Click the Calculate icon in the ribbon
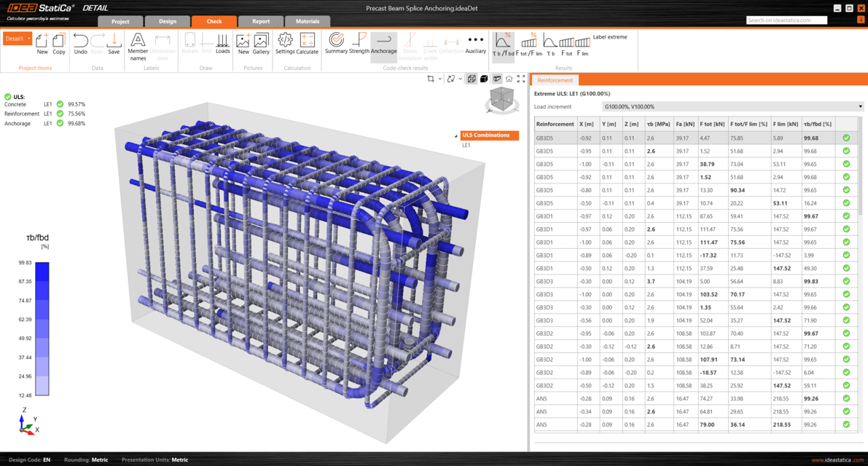The image size is (868, 466). tap(308, 43)
